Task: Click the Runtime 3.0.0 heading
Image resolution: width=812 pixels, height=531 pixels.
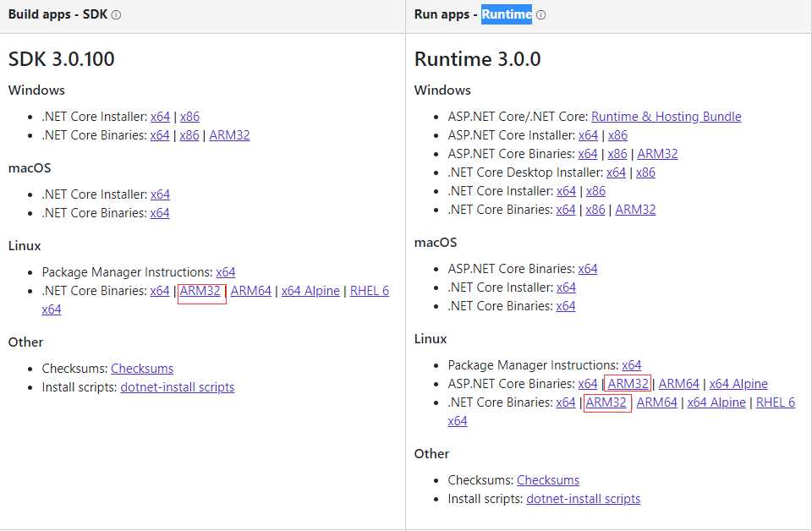Action: coord(477,59)
